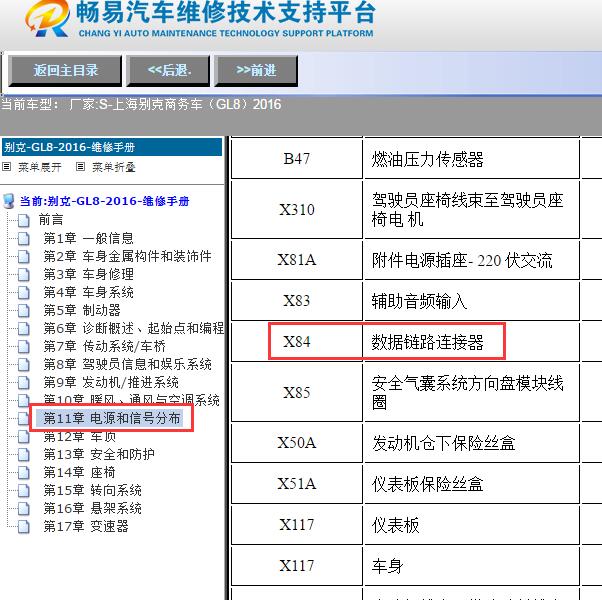Viewport: 602px width, 600px height.
Task: Click 数据链路连接器 cell
Action: point(471,342)
